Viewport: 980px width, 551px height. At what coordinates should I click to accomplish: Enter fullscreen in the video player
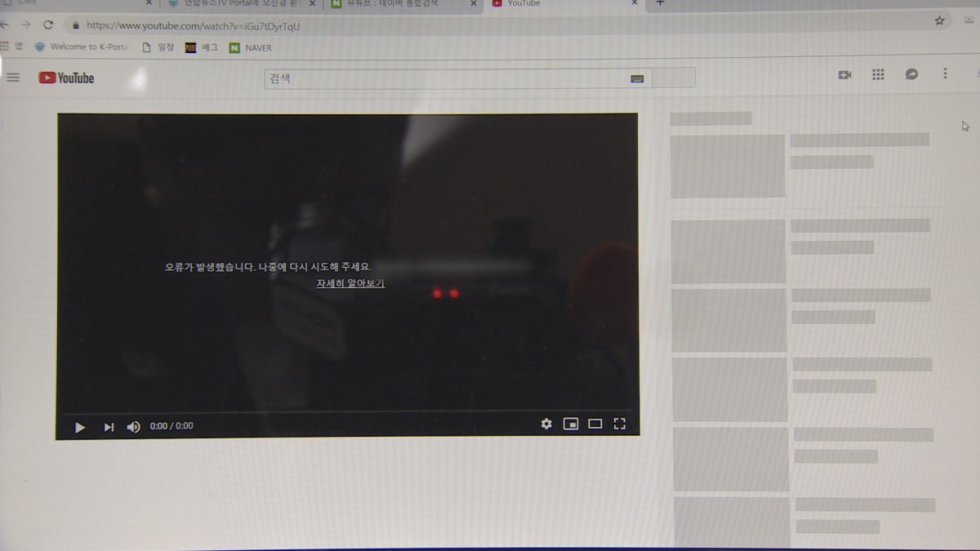(619, 424)
